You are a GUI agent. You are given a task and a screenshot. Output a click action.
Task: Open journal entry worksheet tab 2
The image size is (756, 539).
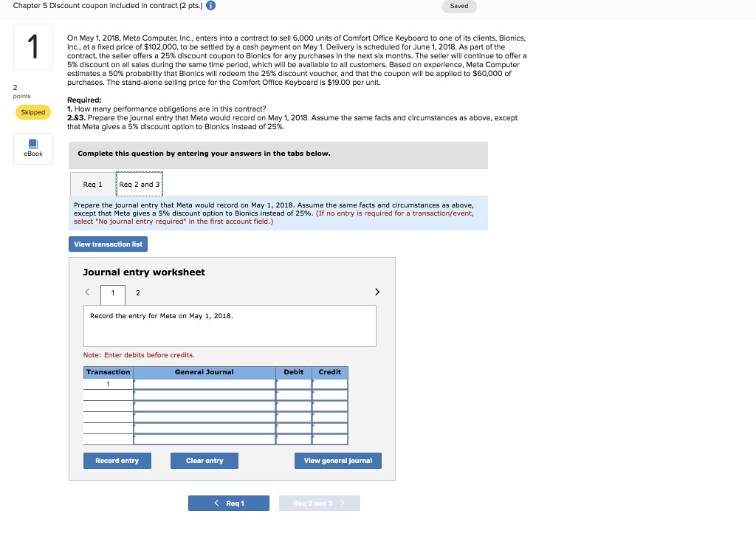pos(138,293)
